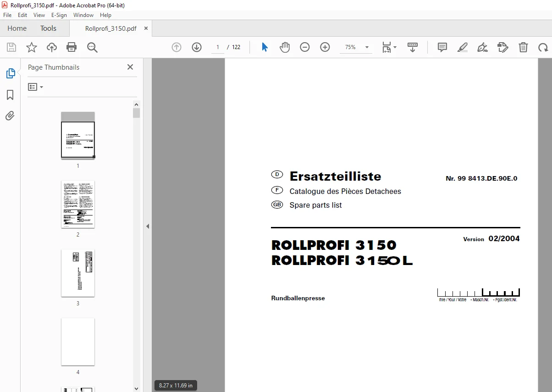
Task: Go to previous page arrow
Action: tap(177, 47)
